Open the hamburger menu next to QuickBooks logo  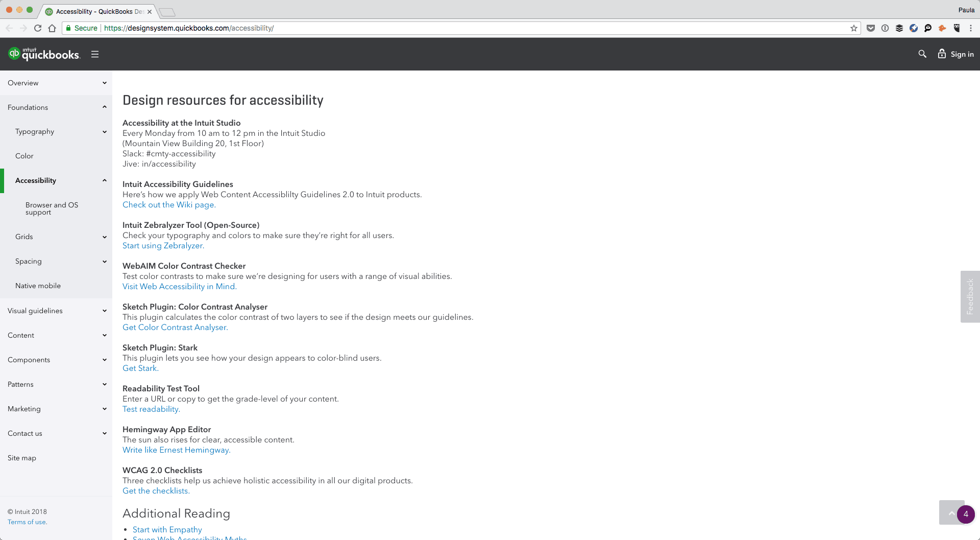pos(95,54)
